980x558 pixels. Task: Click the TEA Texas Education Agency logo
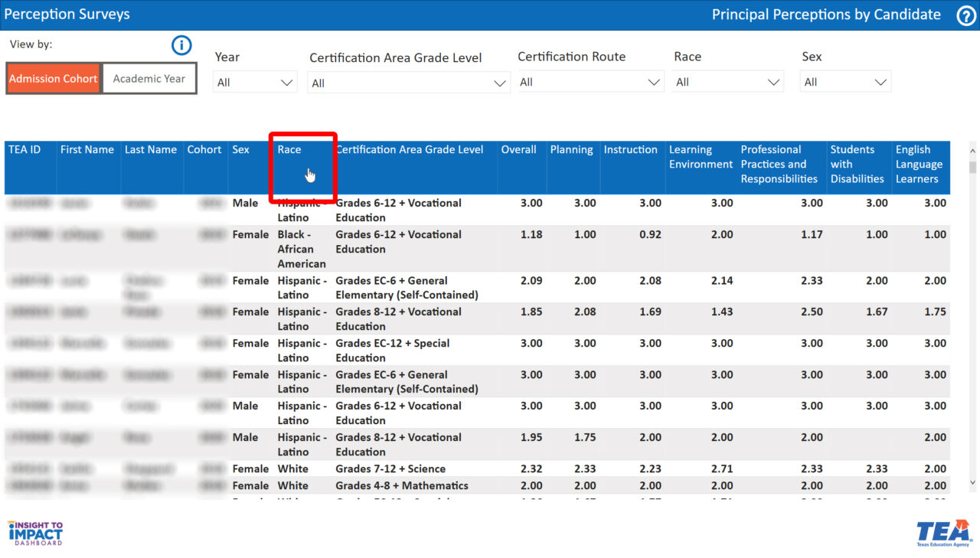tap(944, 534)
